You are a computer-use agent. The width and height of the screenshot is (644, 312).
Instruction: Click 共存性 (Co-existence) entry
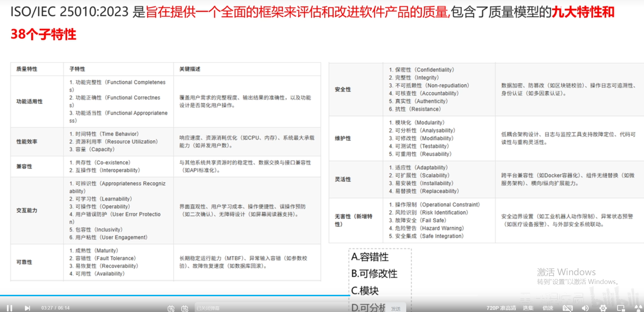coord(100,163)
